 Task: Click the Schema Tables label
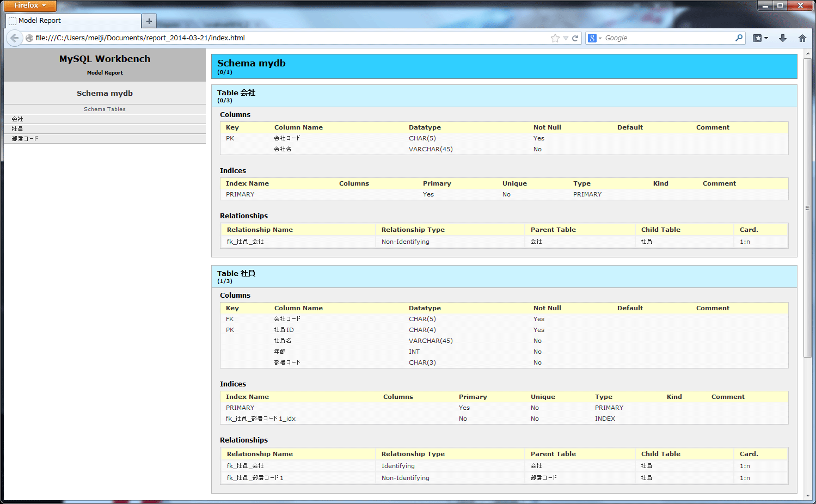[105, 109]
